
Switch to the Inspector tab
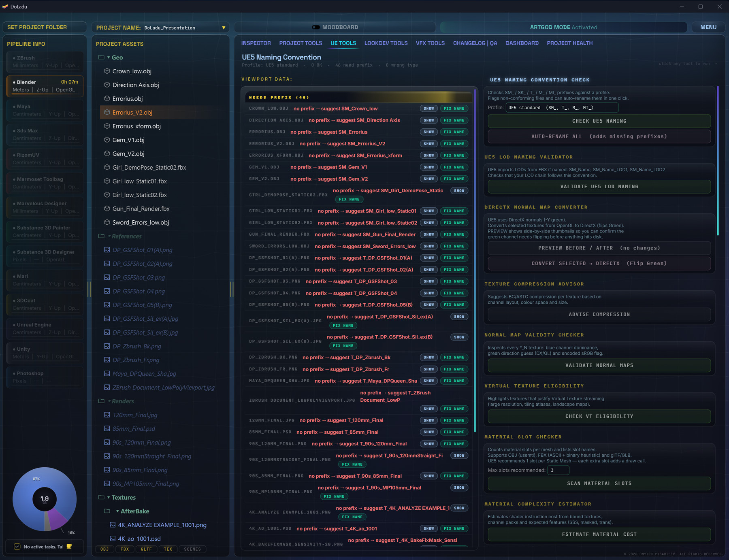[x=256, y=43]
